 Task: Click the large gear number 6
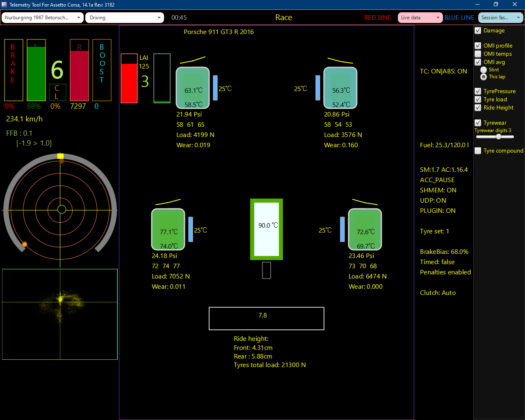tap(57, 70)
